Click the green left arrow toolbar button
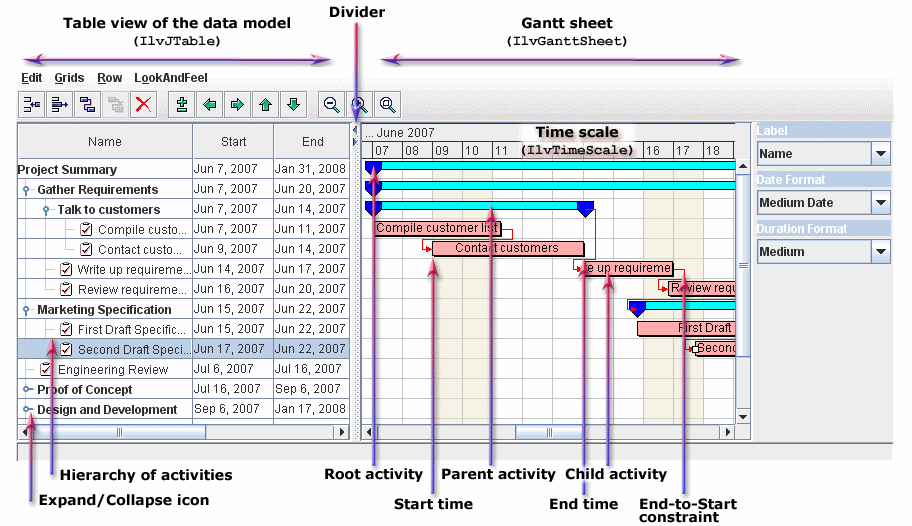 coord(210,104)
